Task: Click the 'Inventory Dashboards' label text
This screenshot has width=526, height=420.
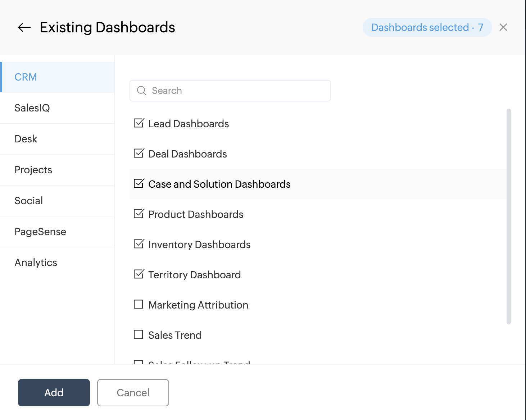Action: click(x=199, y=245)
